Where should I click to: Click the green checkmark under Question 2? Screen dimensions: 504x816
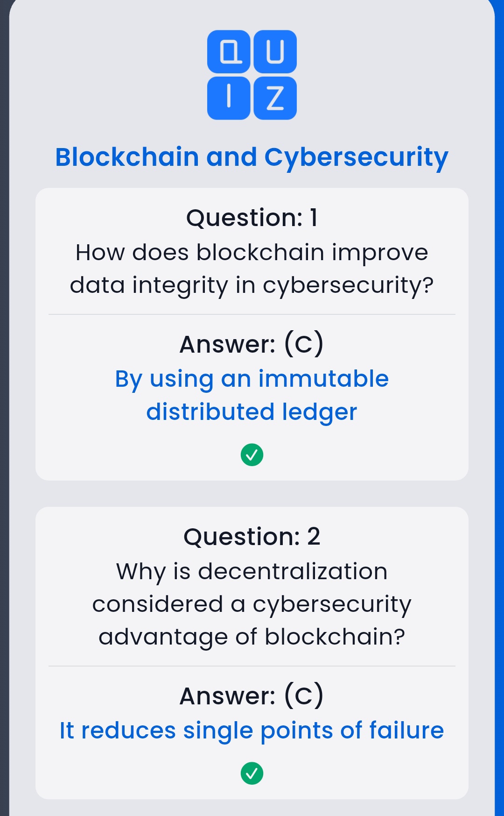click(x=252, y=773)
